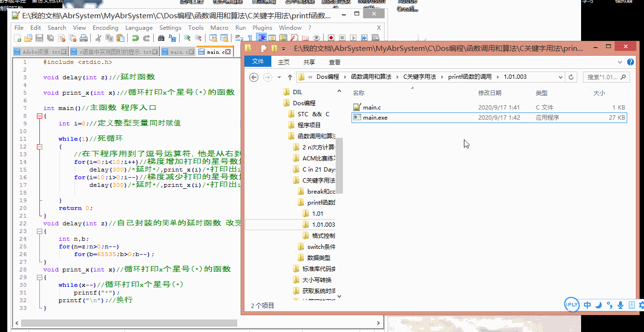The width and height of the screenshot is (644, 332).
Task: Select the 标准库代码实 folder in the tree
Action: [x=319, y=269]
